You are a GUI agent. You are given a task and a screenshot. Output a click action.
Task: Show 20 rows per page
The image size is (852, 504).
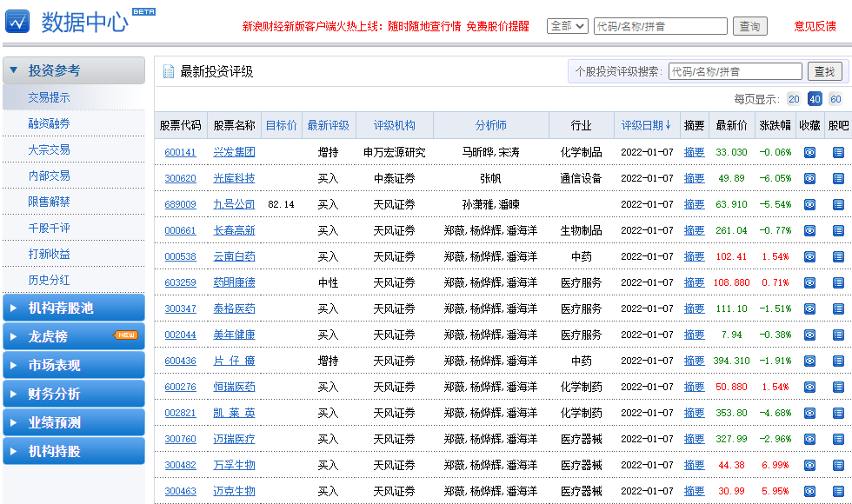(x=794, y=99)
